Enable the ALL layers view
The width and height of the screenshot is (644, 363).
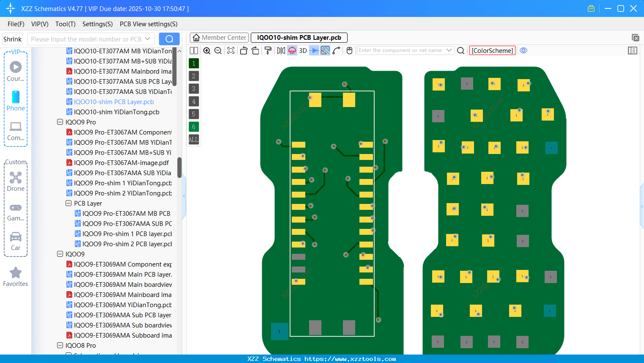194,140
